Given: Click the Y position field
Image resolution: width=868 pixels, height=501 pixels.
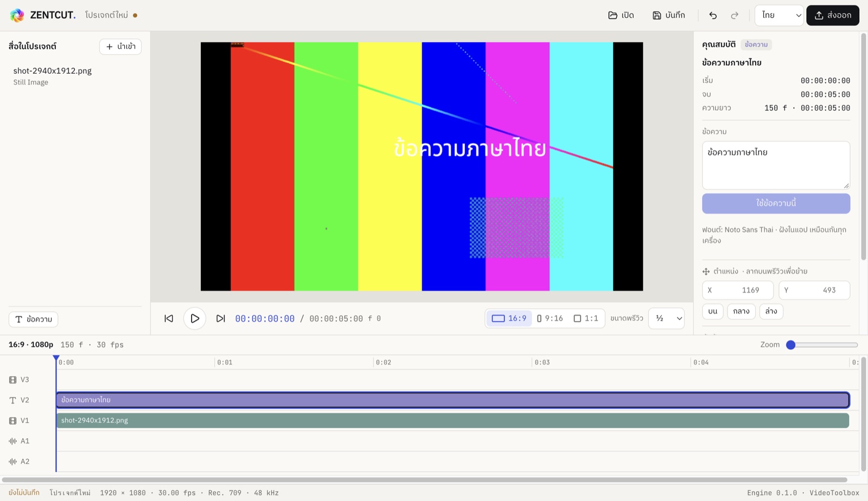Looking at the screenshot, I should pyautogui.click(x=814, y=290).
